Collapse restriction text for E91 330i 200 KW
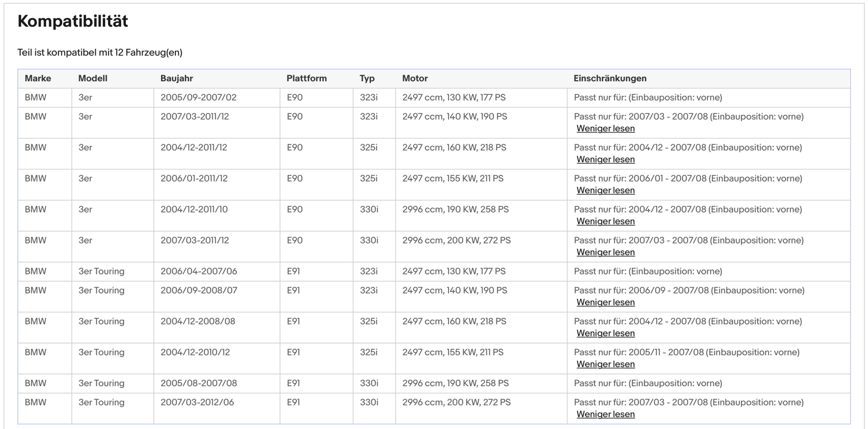This screenshot has width=868, height=429. [x=606, y=414]
